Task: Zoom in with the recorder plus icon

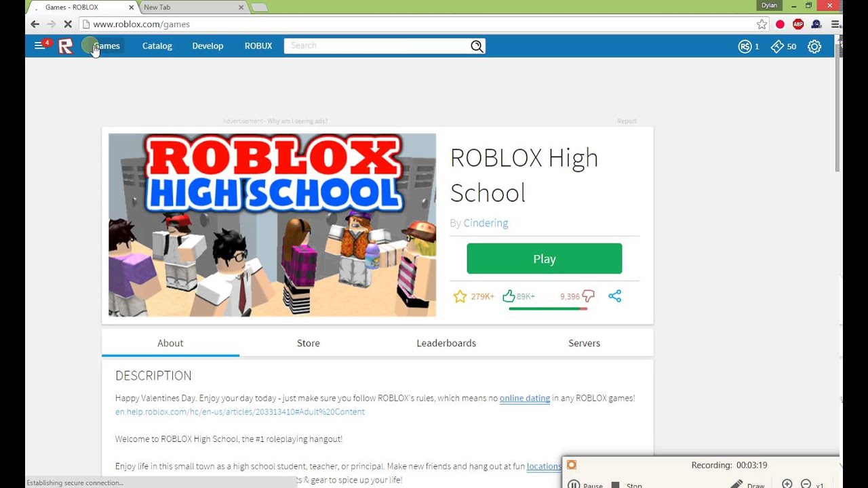Action: 787,484
